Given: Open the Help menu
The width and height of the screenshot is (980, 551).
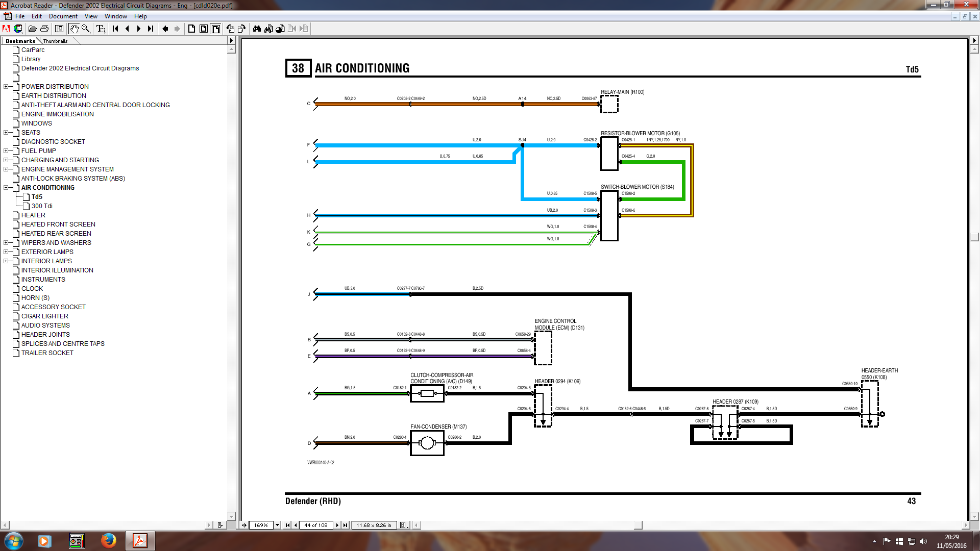Looking at the screenshot, I should pos(140,16).
